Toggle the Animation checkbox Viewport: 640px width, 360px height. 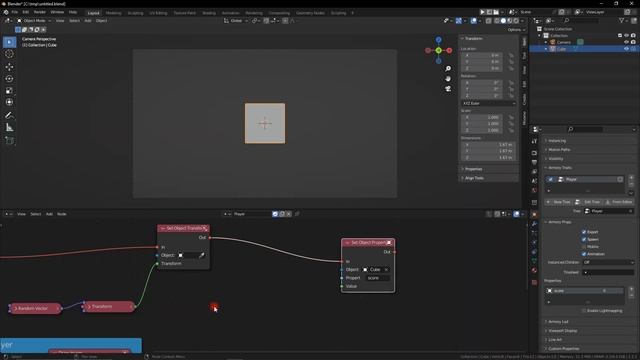(x=584, y=254)
